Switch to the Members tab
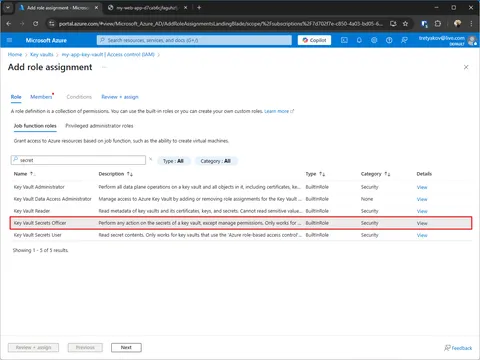This screenshot has width=480, height=360. (x=41, y=97)
